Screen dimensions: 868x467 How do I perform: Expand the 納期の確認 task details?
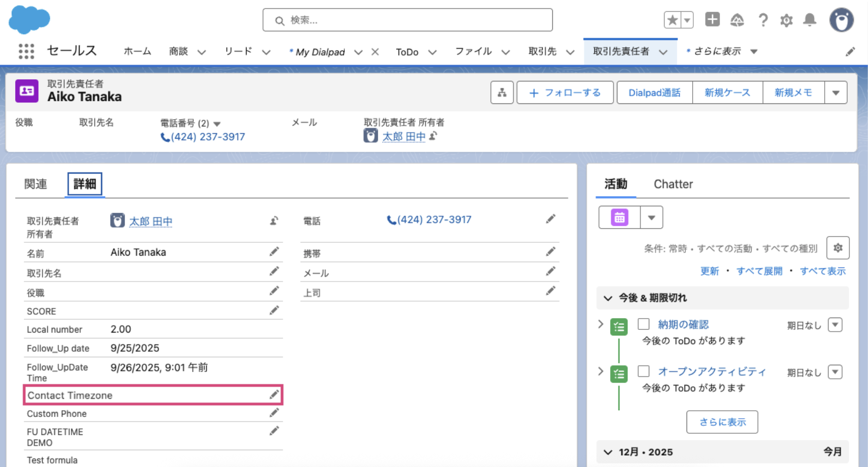(x=601, y=324)
